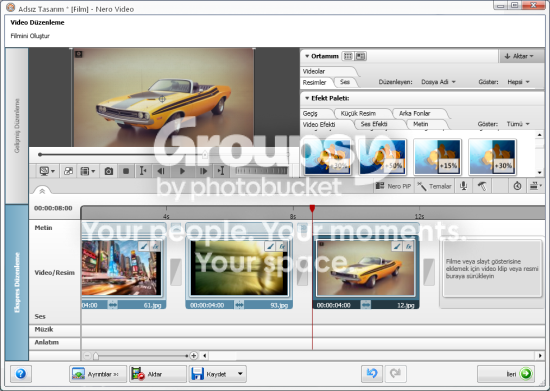Open the Dosya Adı sort dropdown
Viewport: 550px width, 391px height.
coord(438,82)
